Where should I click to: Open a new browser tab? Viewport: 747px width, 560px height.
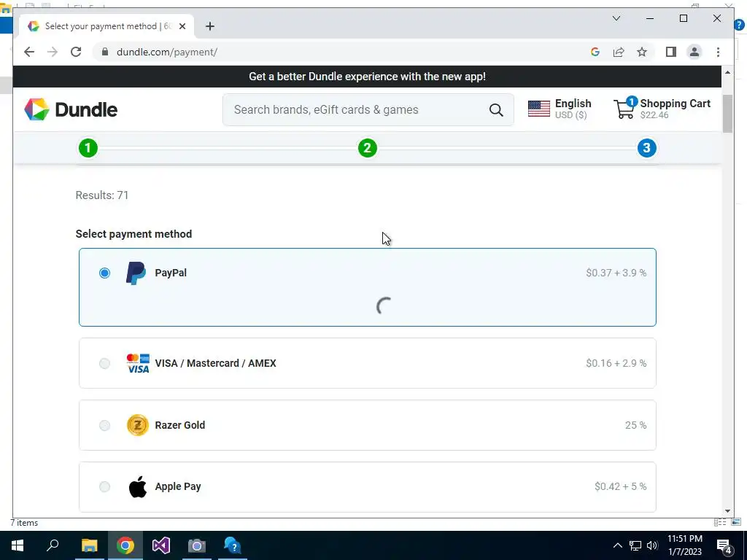point(209,26)
